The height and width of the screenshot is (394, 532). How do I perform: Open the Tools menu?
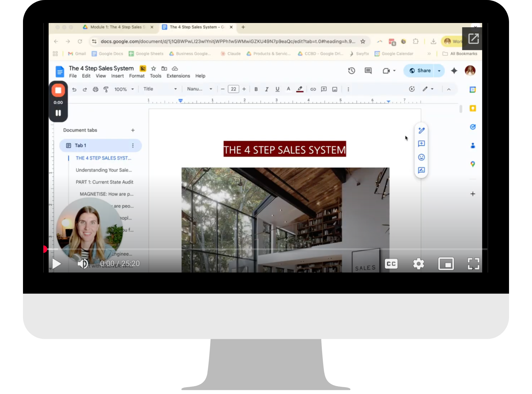(156, 76)
